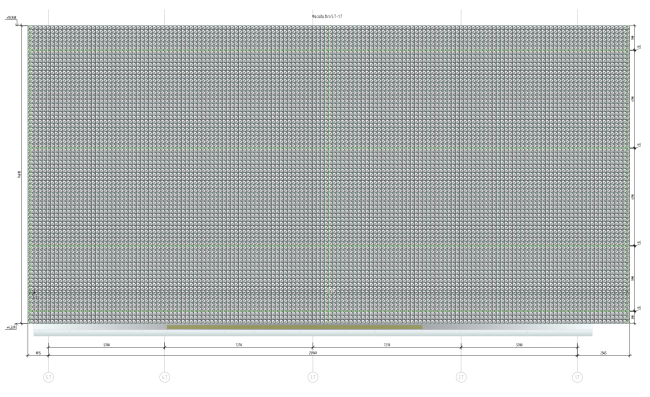Click the left overhang dimension text
Screen dimensions: 650x397
[38, 353]
